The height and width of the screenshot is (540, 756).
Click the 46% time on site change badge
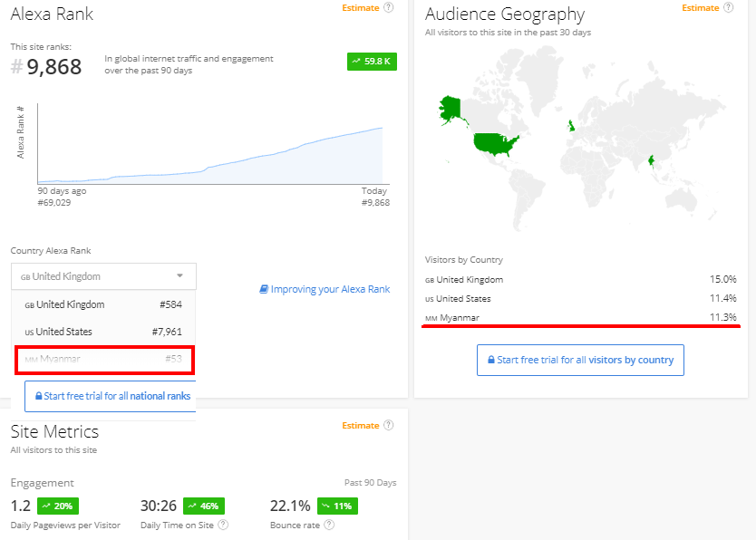point(204,506)
